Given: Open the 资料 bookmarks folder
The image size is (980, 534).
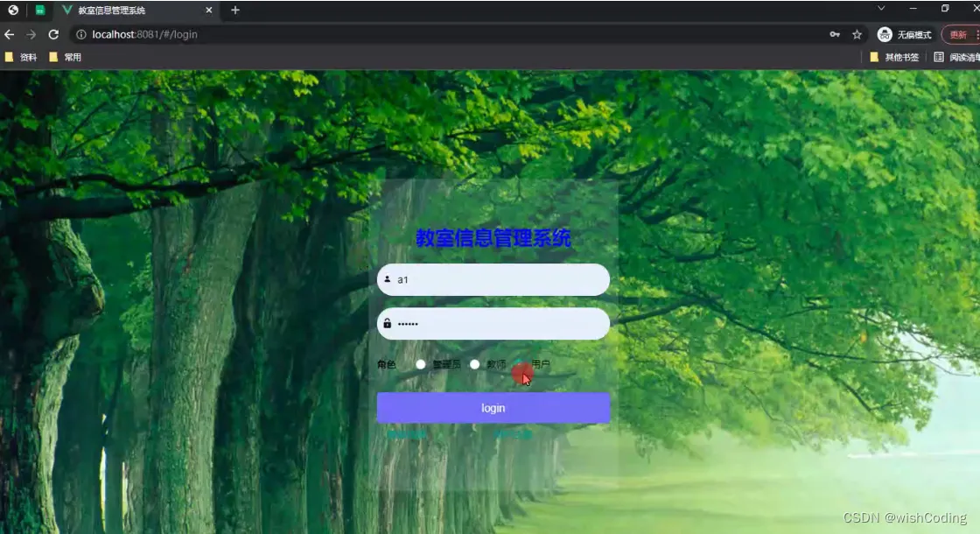Looking at the screenshot, I should [x=21, y=57].
